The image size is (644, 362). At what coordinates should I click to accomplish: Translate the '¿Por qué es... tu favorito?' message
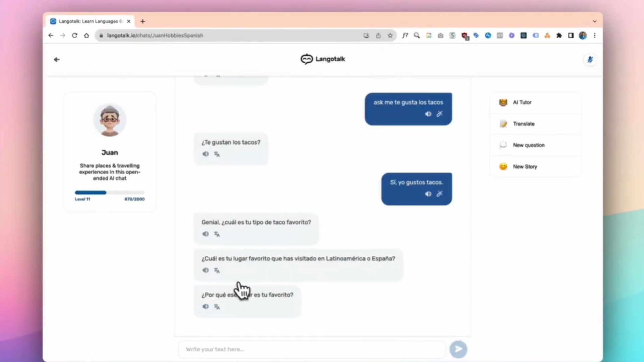217,307
